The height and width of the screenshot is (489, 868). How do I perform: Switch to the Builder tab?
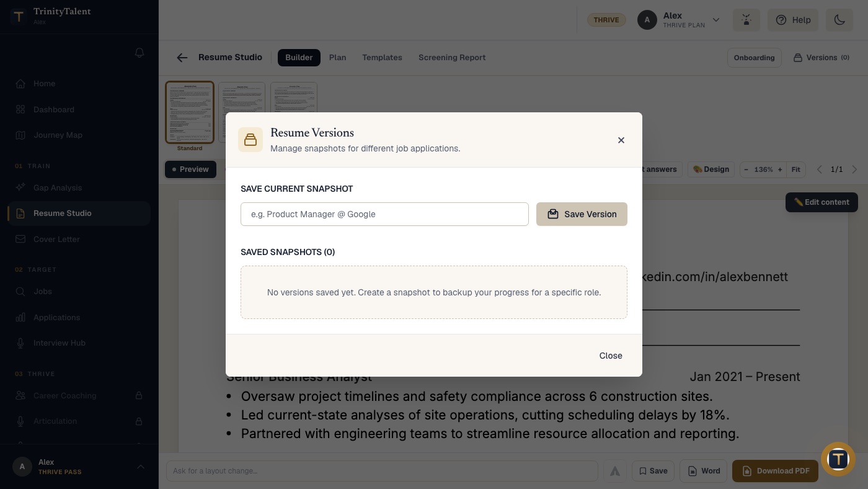pyautogui.click(x=299, y=58)
